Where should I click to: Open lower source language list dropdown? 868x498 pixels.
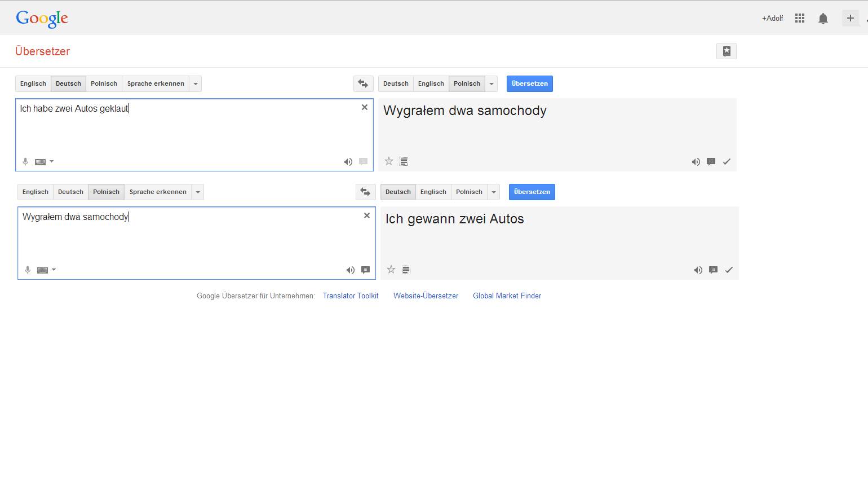(x=198, y=192)
